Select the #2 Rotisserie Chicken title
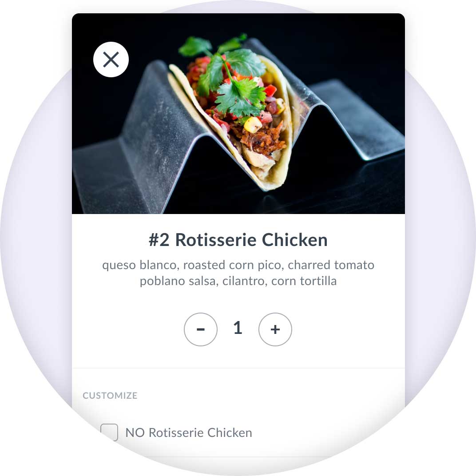Viewport: 476px width, 476px height. (238, 240)
